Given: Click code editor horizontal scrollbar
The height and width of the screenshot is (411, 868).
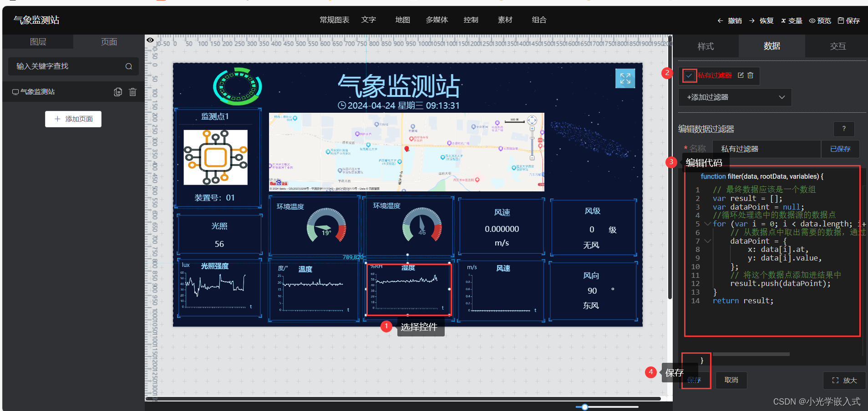Looking at the screenshot, I should click(751, 354).
